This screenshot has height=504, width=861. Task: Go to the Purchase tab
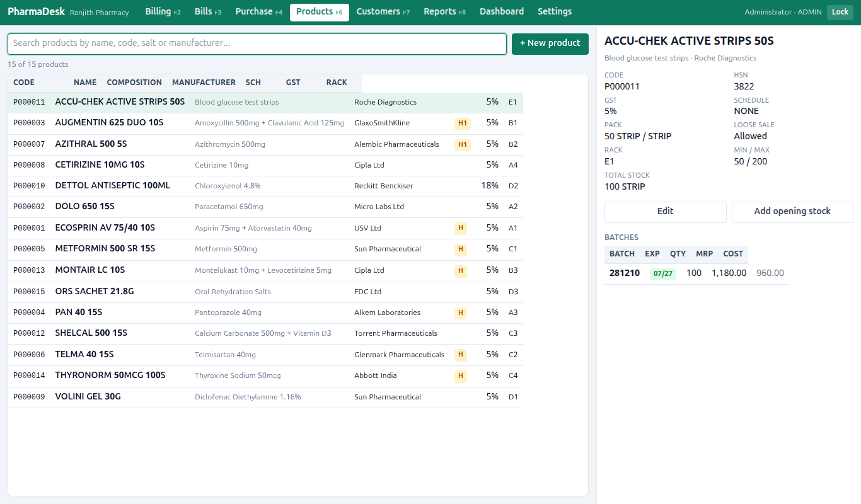259,12
